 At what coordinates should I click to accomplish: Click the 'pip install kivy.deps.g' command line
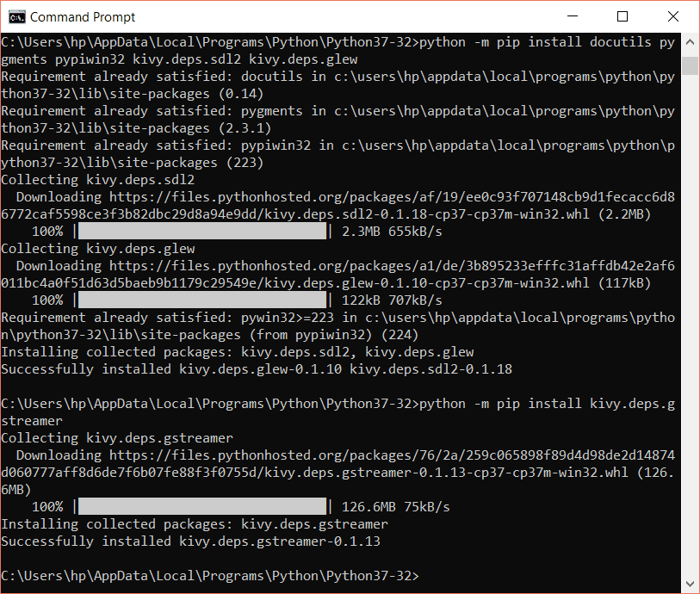tap(338, 412)
